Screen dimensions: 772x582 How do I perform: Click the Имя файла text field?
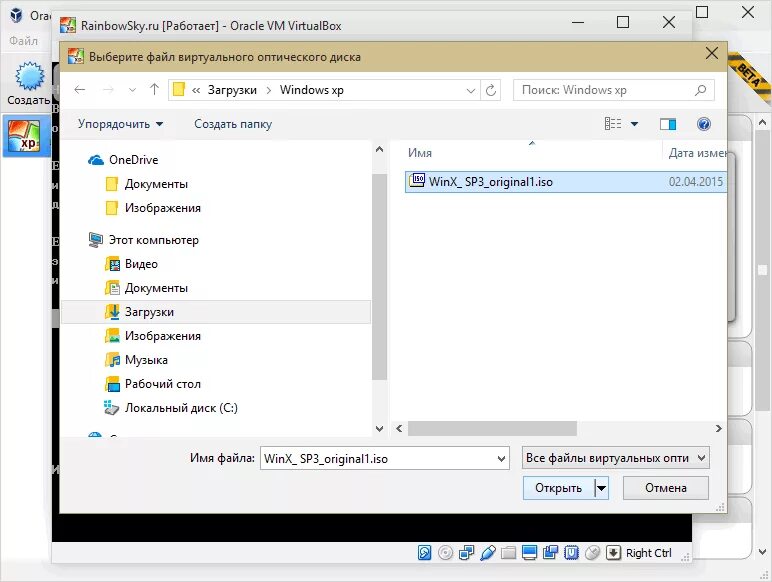click(377, 458)
